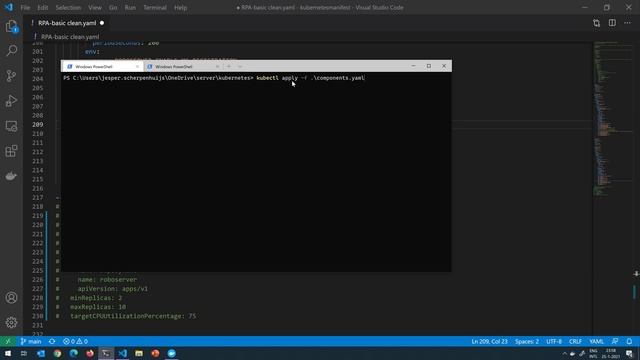The image size is (640, 360).
Task: Switch to Windows Terminal on the taskbar
Action: click(x=106, y=353)
